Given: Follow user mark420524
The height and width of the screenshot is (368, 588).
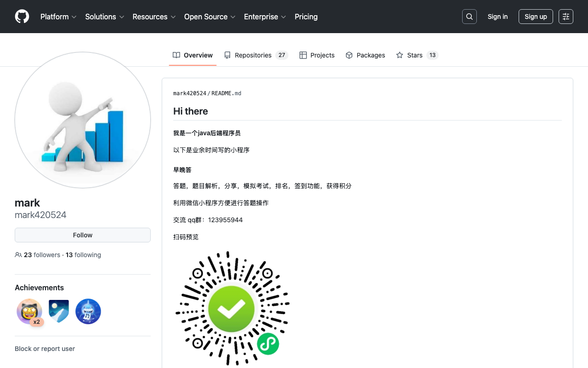Looking at the screenshot, I should coord(83,235).
